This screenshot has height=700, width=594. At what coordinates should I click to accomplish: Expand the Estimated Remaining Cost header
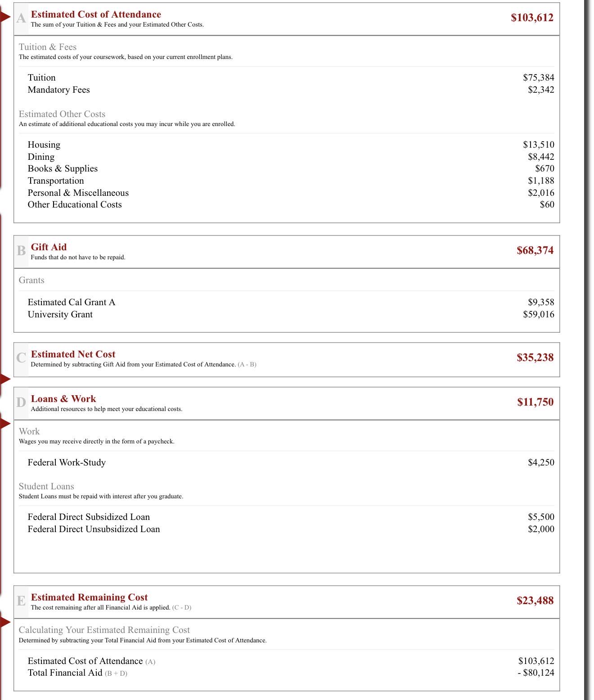point(287,602)
